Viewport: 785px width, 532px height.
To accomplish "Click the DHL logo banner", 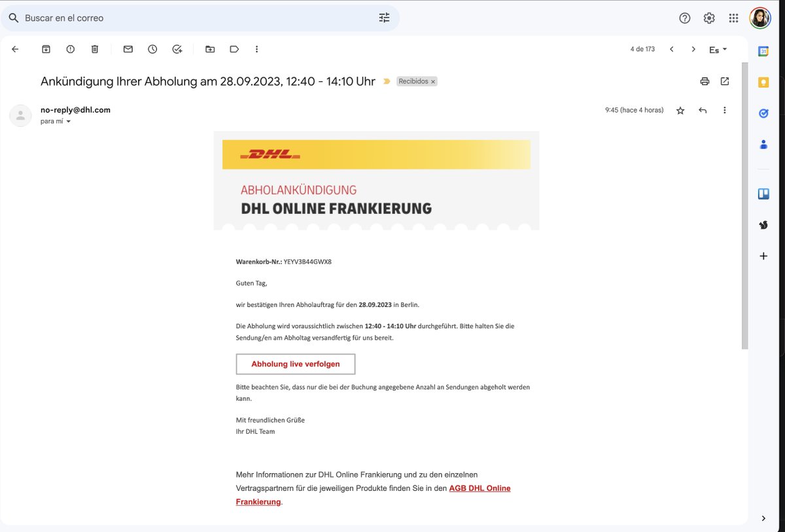I will (x=376, y=154).
